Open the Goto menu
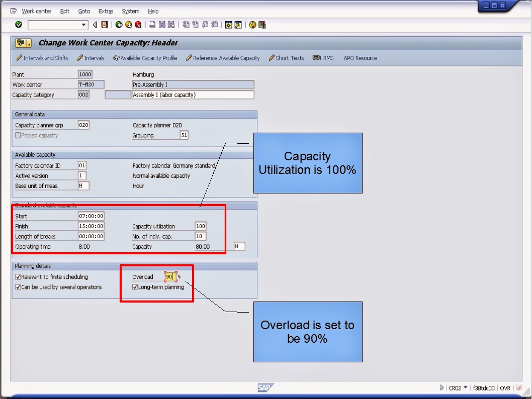Image resolution: width=532 pixels, height=399 pixels. (x=83, y=11)
